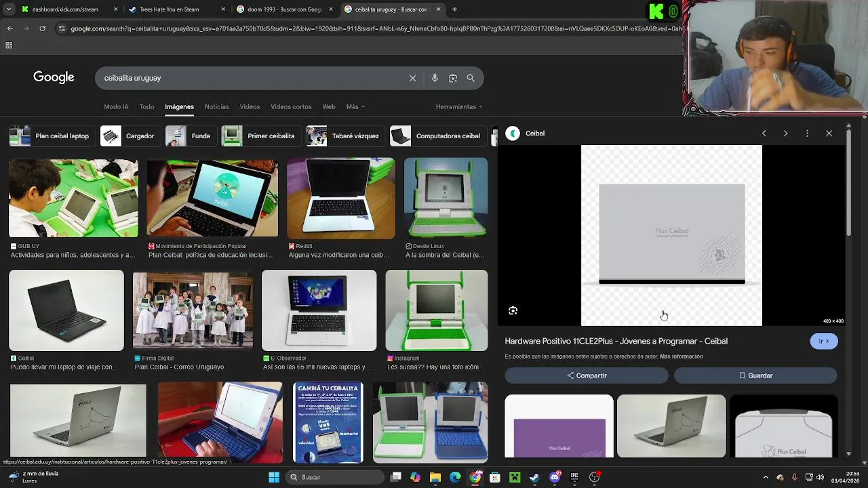Close the image preview panel
This screenshot has width=868, height=488.
click(829, 134)
